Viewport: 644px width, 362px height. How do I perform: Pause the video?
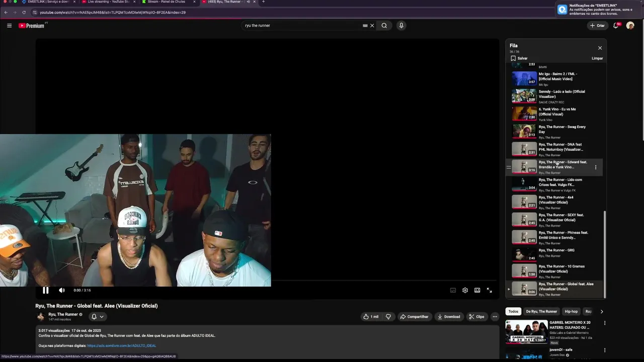[x=46, y=290]
